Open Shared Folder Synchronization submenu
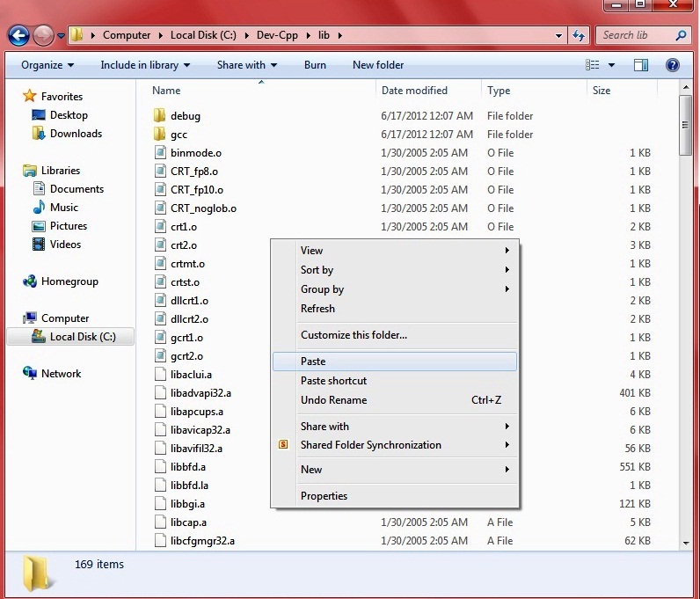This screenshot has height=599, width=700. pos(395,445)
